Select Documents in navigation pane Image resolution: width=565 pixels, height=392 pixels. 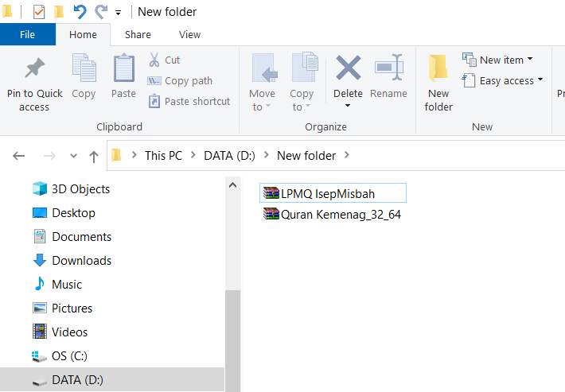82,236
